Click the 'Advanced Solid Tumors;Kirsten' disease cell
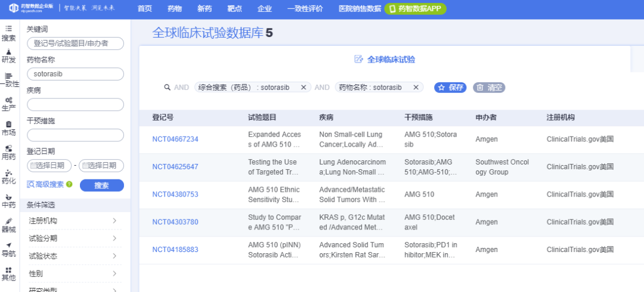 [352, 250]
